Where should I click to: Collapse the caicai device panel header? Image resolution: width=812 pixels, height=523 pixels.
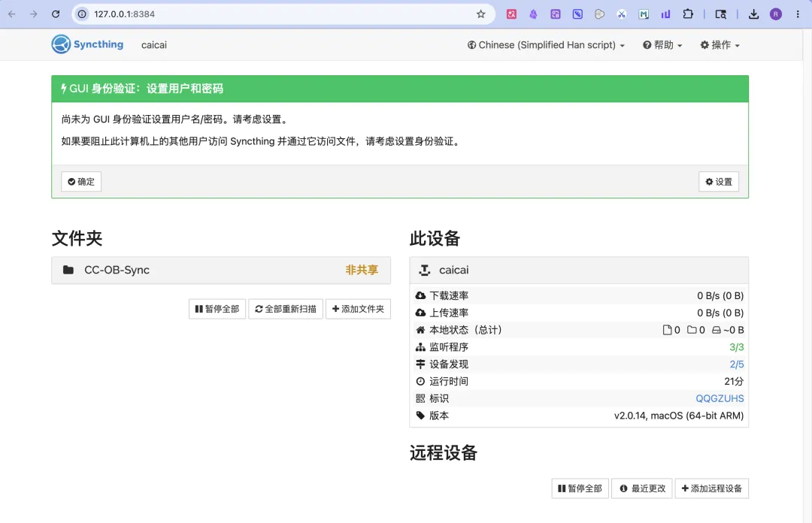click(x=579, y=271)
